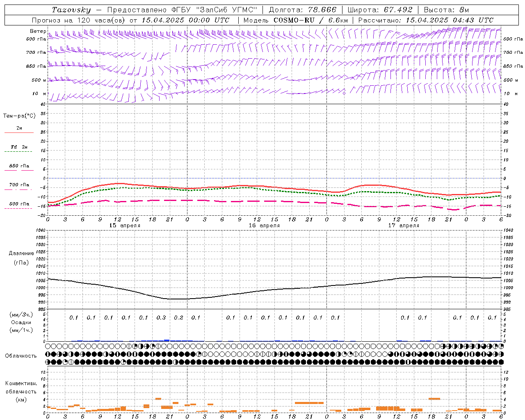Screen dimensions: 525x420
Task: Click the pink dashed 500 гПа temperature legend swatch
Action: pos(18,208)
